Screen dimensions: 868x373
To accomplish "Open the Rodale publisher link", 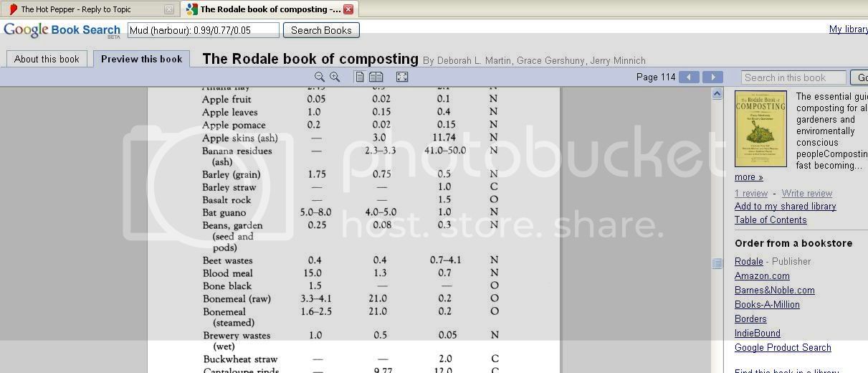I will point(749,262).
